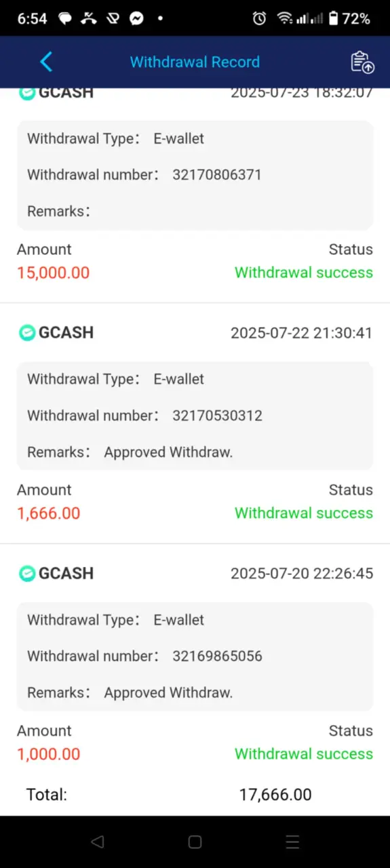Tap the Total 17,666.00 value
The image size is (390, 868).
pyautogui.click(x=275, y=795)
